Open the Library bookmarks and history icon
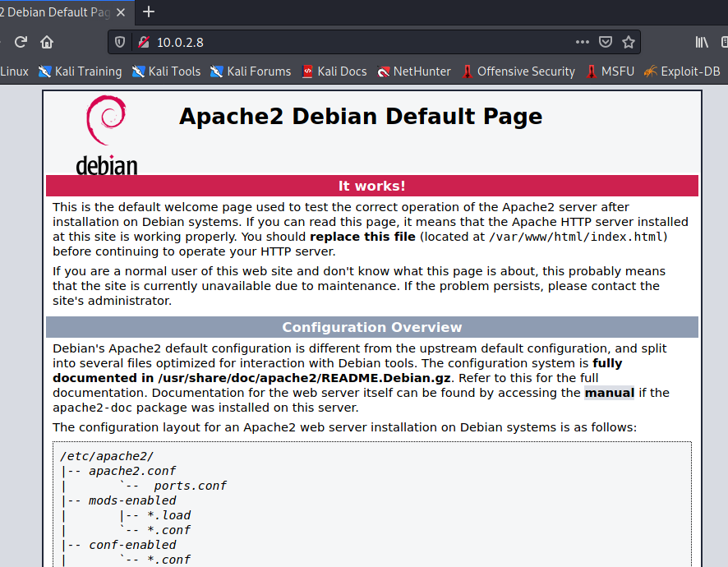This screenshot has height=567, width=728. pos(702,42)
